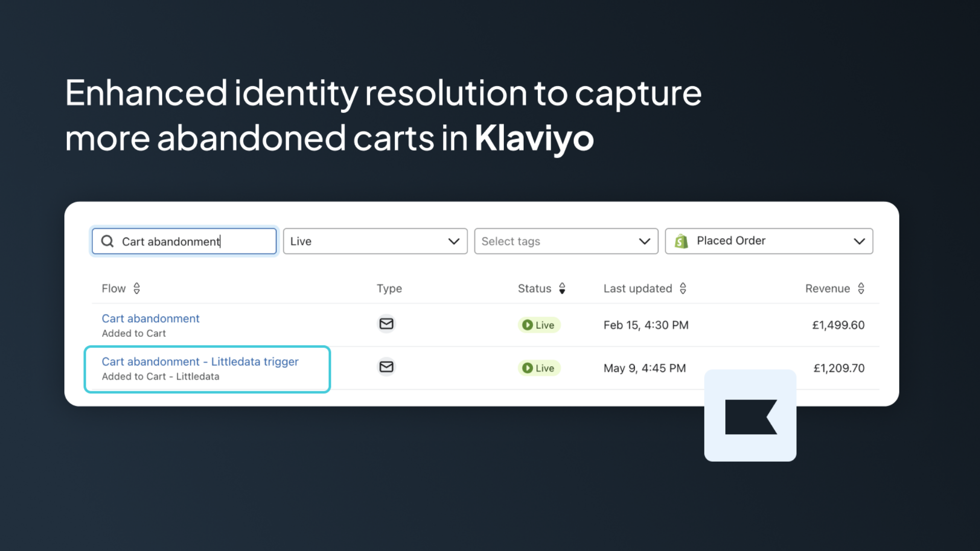980x551 pixels.
Task: Click the Revenue column header label
Action: pyautogui.click(x=827, y=289)
